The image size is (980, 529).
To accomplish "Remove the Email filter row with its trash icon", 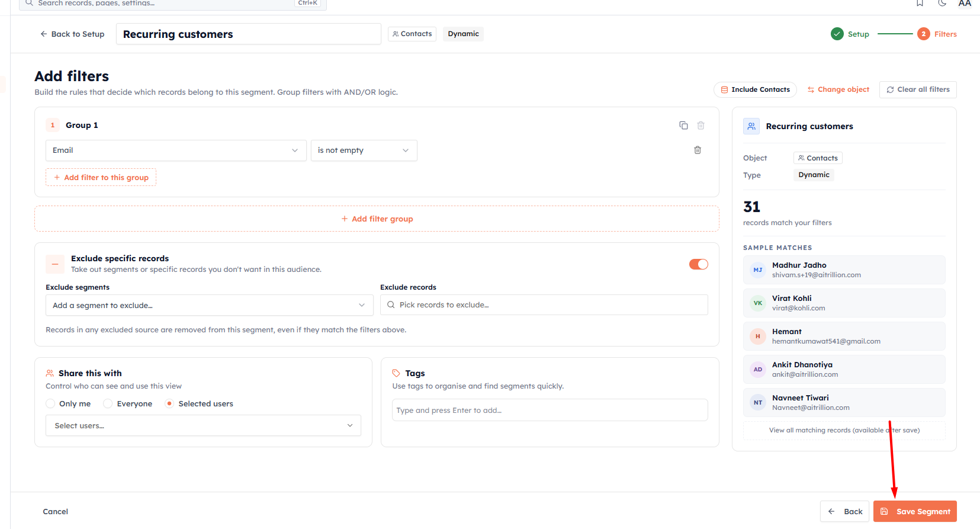I will [x=698, y=150].
